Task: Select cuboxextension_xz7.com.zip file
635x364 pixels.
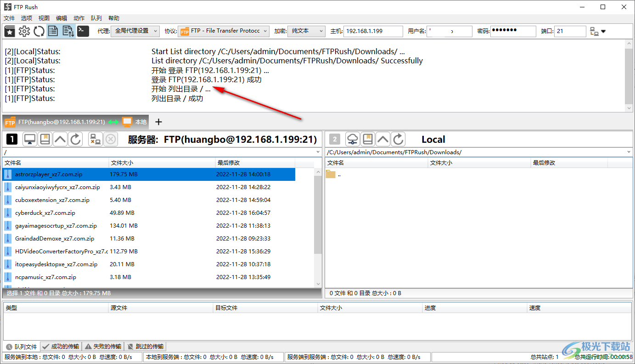Action: click(149, 200)
